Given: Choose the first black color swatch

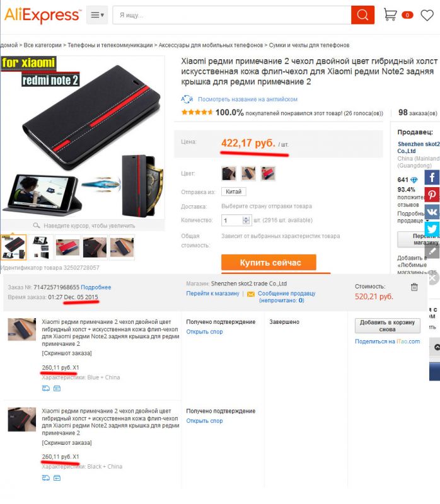Looking at the screenshot, I should click(229, 174).
